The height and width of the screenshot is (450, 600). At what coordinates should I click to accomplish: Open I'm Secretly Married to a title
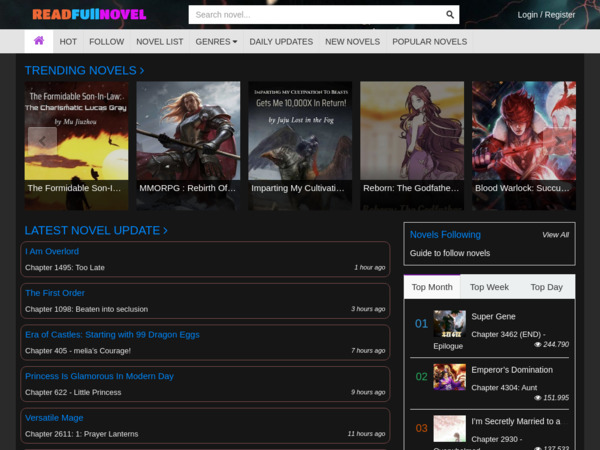pyautogui.click(x=516, y=422)
